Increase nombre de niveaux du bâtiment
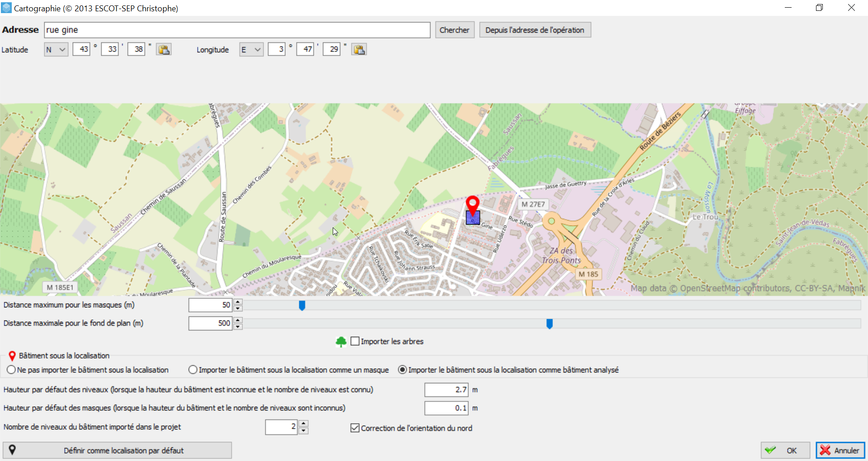Image resolution: width=868 pixels, height=461 pixels. click(304, 424)
